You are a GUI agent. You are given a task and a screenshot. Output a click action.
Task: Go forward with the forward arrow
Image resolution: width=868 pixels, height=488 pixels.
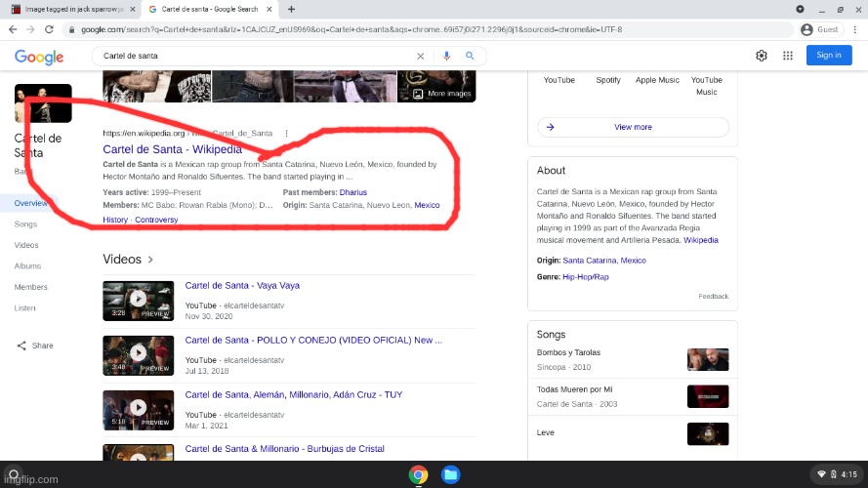coord(31,29)
